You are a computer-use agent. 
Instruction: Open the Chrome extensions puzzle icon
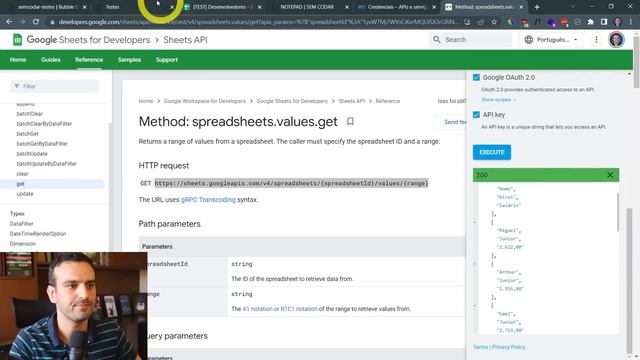(591, 22)
